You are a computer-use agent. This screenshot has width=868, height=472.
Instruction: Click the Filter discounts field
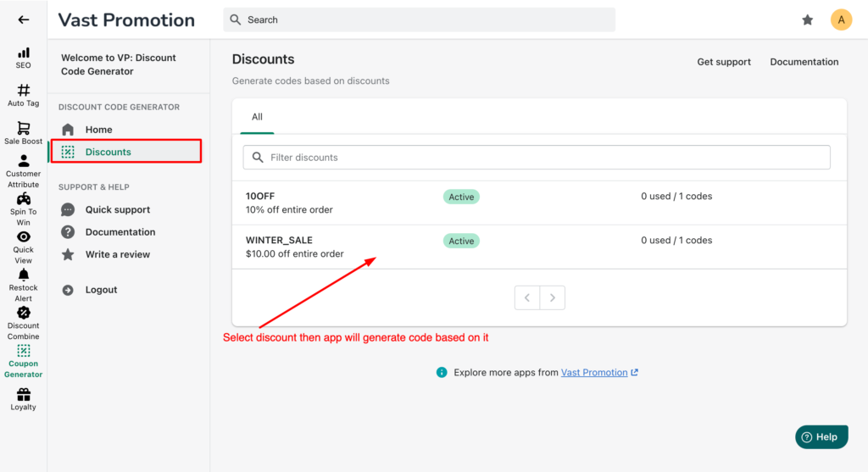[x=537, y=157]
